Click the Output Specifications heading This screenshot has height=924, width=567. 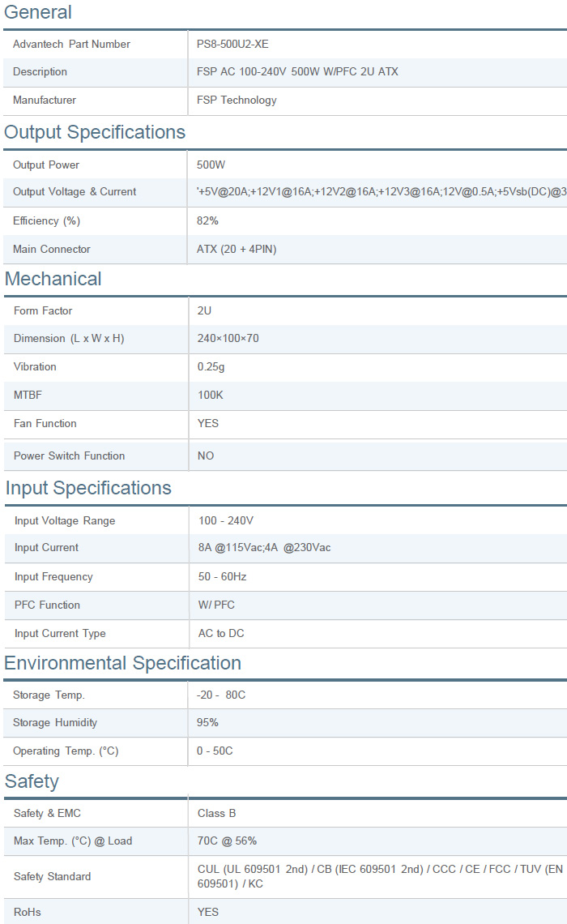[x=95, y=132]
